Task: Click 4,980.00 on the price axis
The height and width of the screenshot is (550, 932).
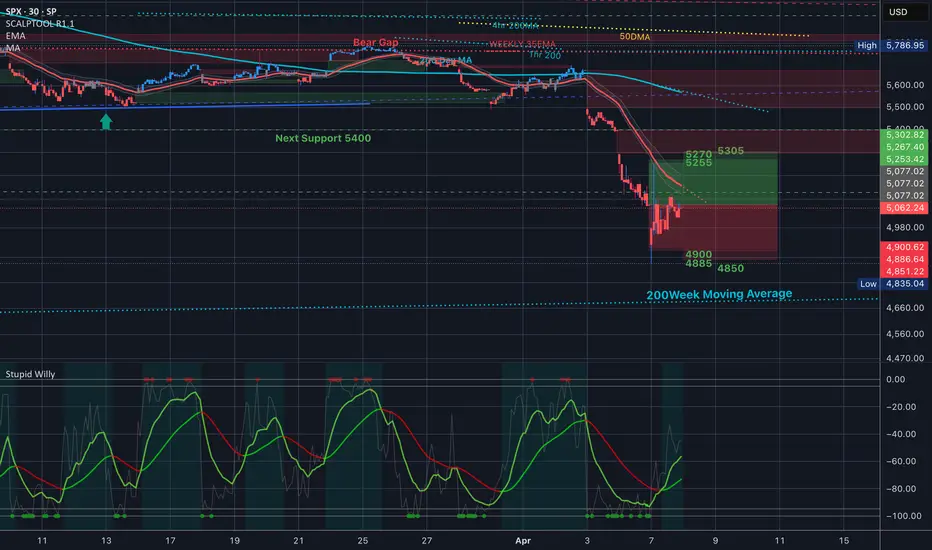Action: (x=905, y=227)
